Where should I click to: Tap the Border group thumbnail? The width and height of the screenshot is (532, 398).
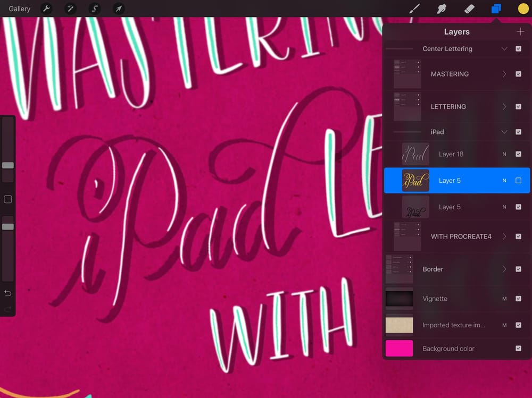point(399,269)
